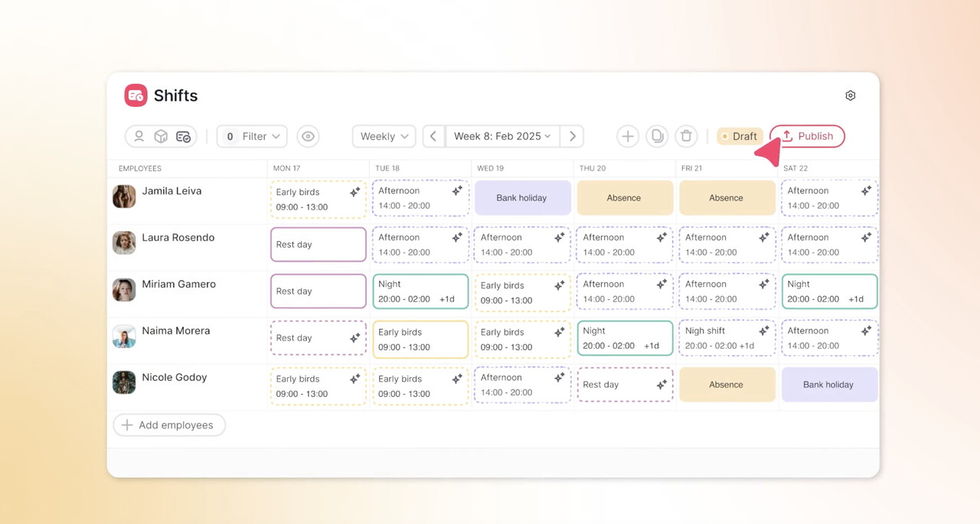Click sparkle icon on Laura's Saturday Afternoon shift
980x524 pixels.
866,237
